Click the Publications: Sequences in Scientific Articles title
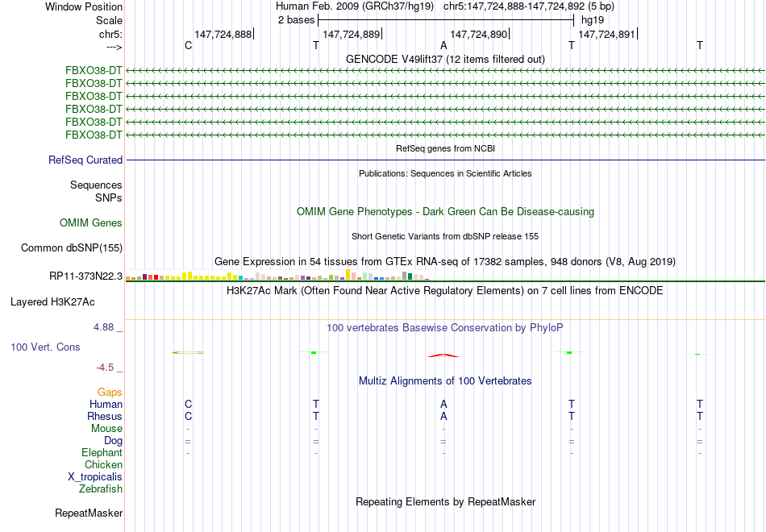 pyautogui.click(x=445, y=173)
